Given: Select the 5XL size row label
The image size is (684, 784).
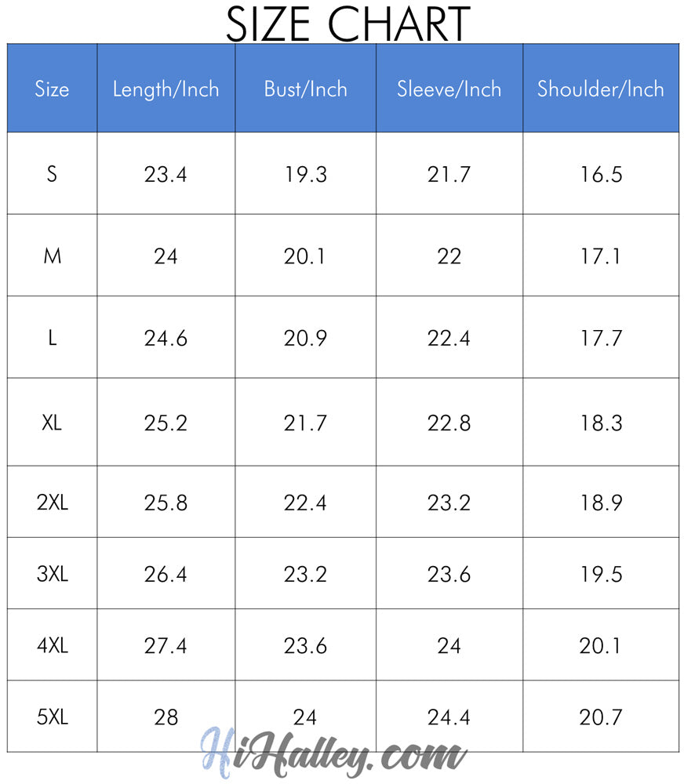Looking at the screenshot, I should point(52,717).
